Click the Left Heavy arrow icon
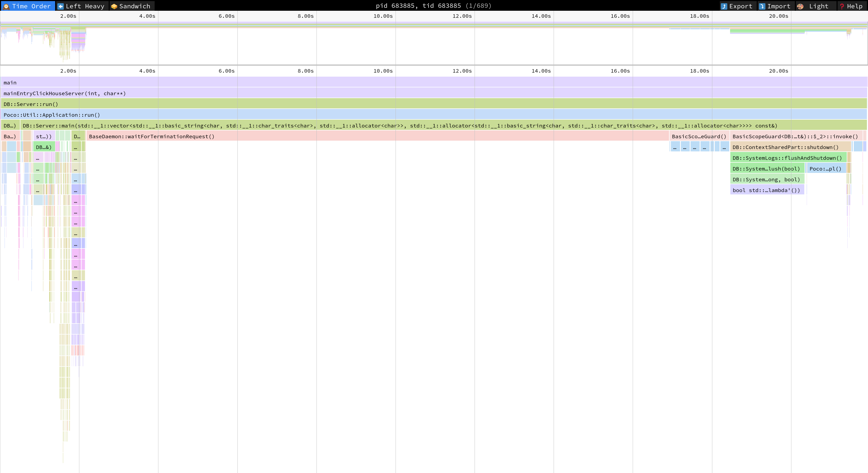868x473 pixels. pyautogui.click(x=61, y=6)
